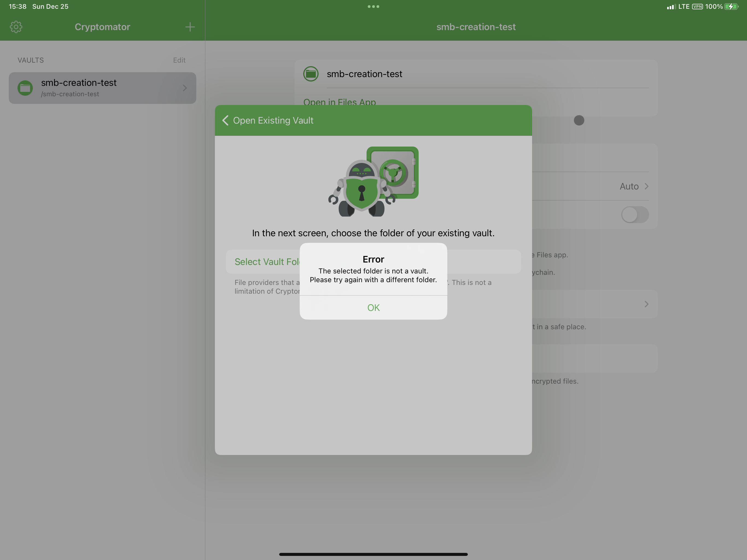Tap gray circular pointer dot
The width and height of the screenshot is (747, 560).
pyautogui.click(x=579, y=120)
